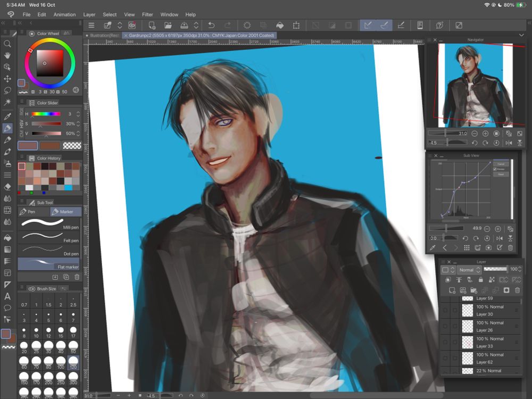The width and height of the screenshot is (532, 399).
Task: Click the camera icon in Sub View
Action: coord(488,248)
